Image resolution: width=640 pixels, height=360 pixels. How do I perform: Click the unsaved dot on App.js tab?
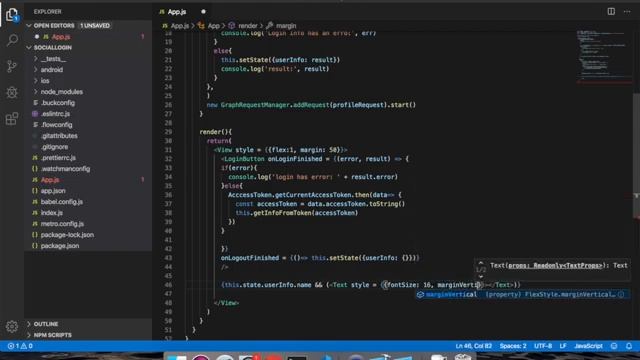coord(203,12)
